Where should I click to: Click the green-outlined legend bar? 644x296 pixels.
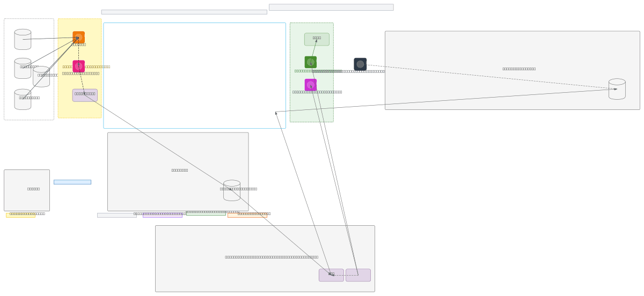[206, 213]
